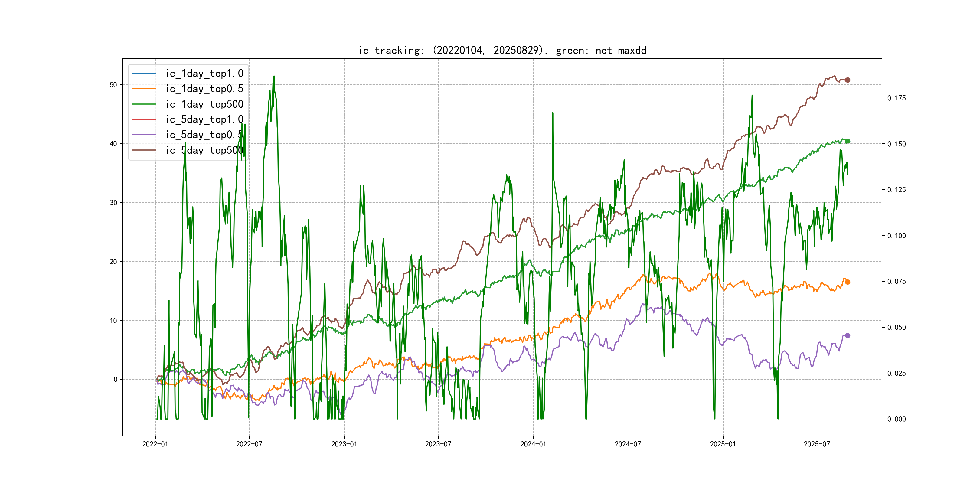Click the blue ic_1day_top1.0 legend line
This screenshot has height=490, width=980.
click(x=144, y=73)
